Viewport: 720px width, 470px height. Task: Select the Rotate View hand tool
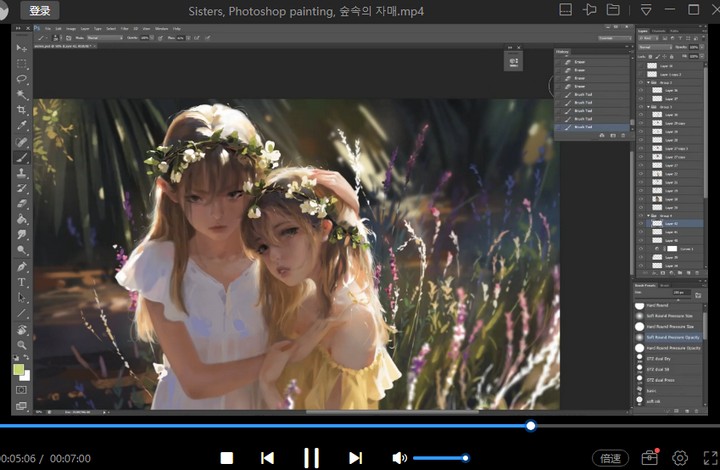click(21, 330)
